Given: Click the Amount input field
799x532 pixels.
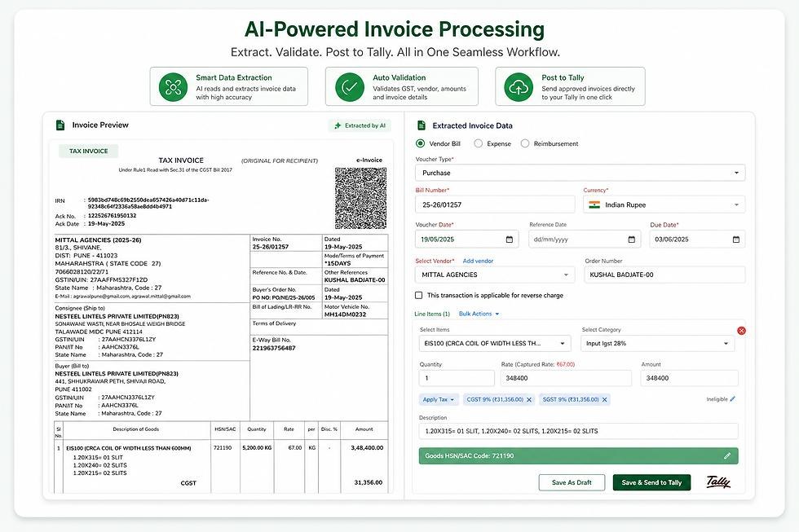Looking at the screenshot, I should (689, 378).
